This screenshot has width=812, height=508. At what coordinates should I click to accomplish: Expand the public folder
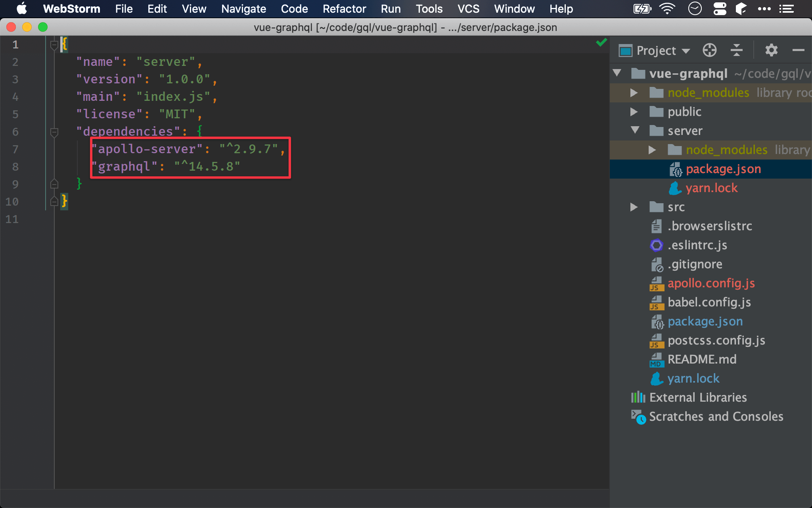(x=634, y=112)
